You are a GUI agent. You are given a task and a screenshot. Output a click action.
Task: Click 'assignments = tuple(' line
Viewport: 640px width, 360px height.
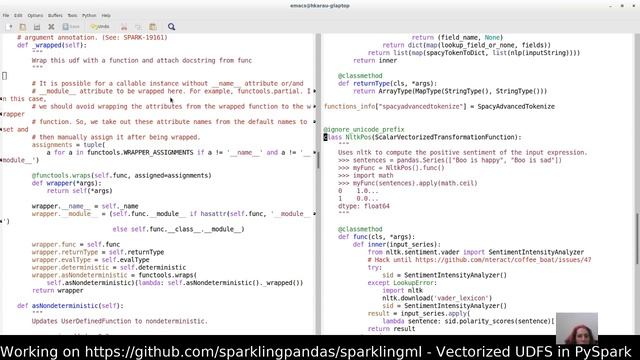click(x=69, y=145)
